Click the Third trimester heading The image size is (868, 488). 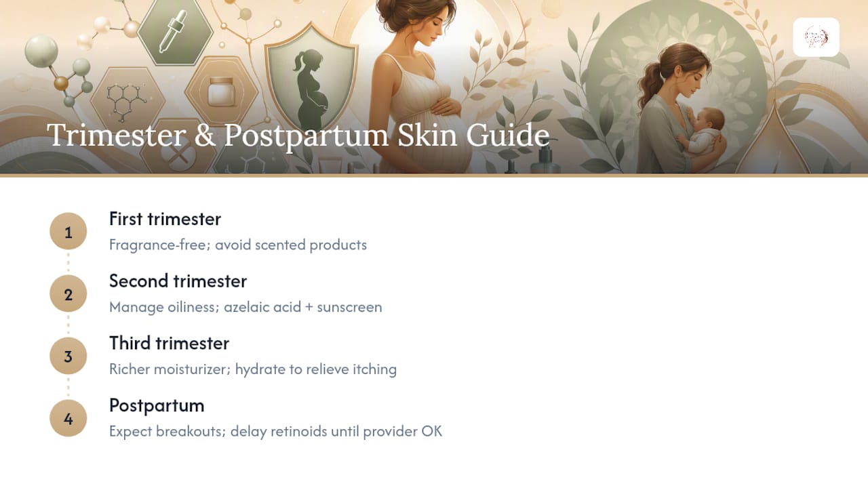click(x=169, y=344)
